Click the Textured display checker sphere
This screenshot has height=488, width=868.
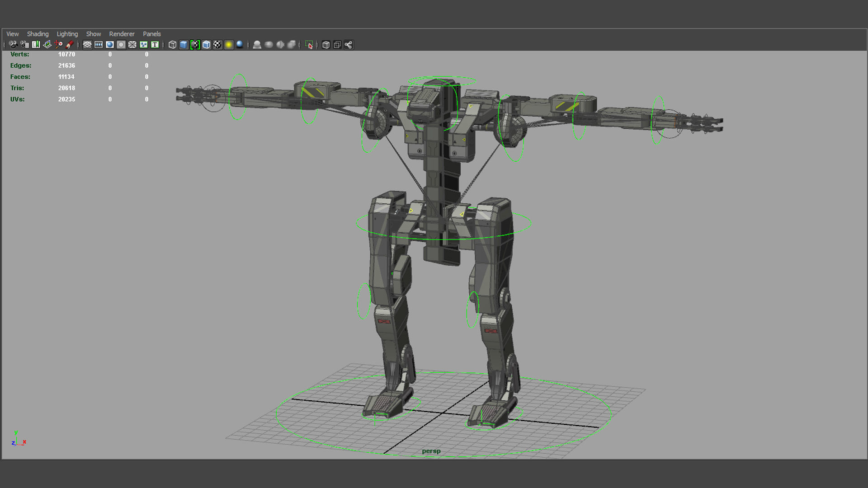(217, 45)
